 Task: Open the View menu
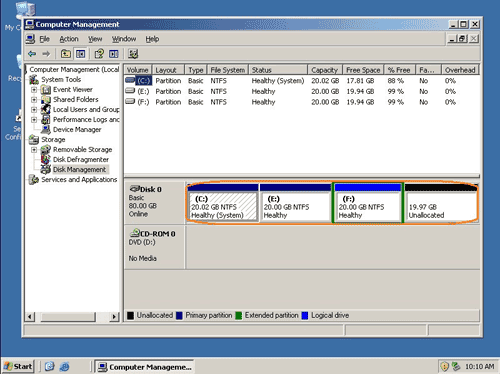click(x=95, y=39)
